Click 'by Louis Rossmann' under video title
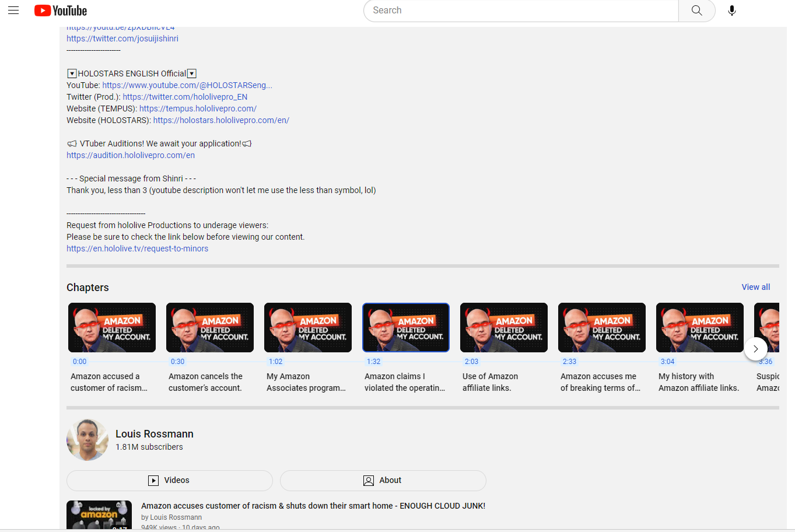This screenshot has height=532, width=795. 171,517
